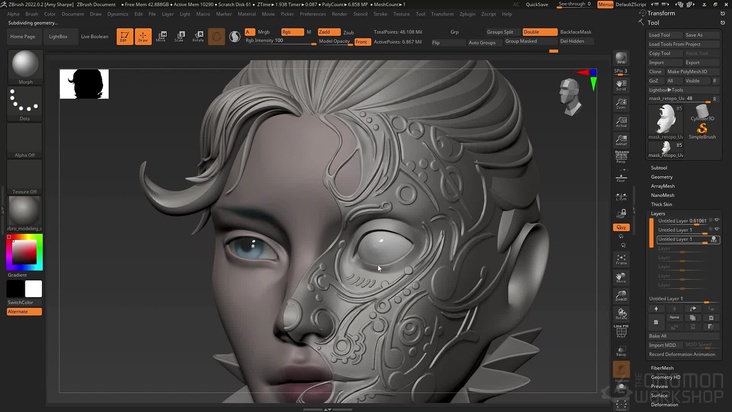732x412 pixels.
Task: Select the Scale gizmo tool
Action: [179, 36]
